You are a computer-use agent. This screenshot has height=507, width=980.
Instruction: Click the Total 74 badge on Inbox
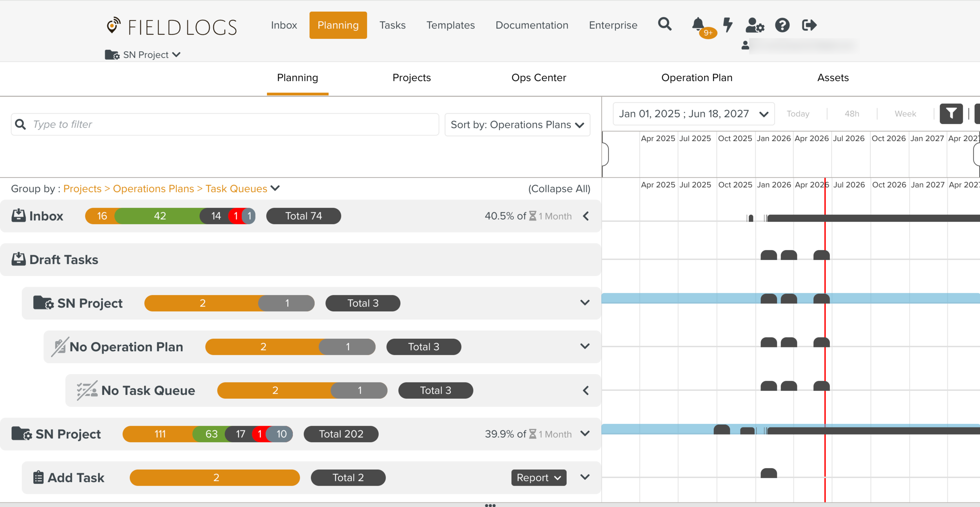coord(303,216)
